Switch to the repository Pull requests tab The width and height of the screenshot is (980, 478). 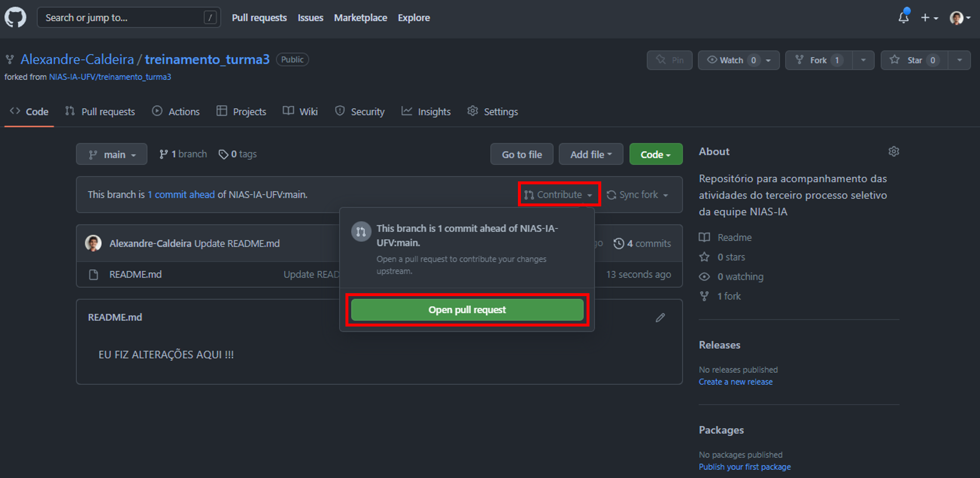(x=100, y=112)
